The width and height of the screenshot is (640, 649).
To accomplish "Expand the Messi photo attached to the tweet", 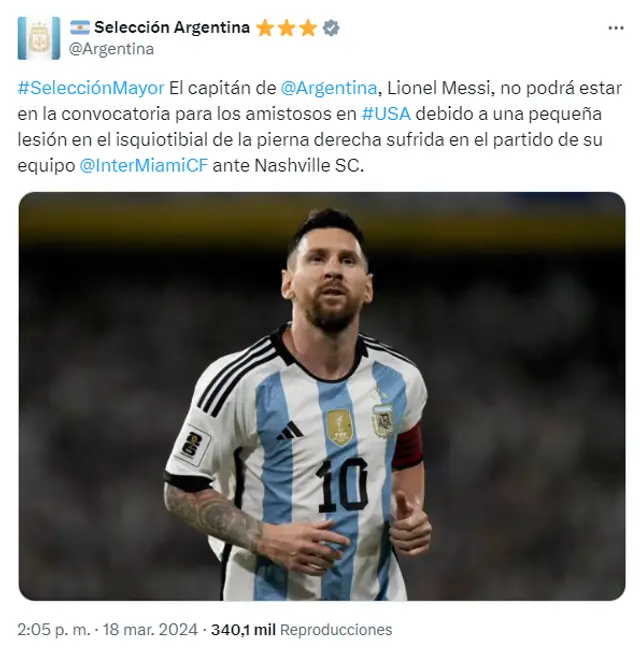I will coord(322,396).
